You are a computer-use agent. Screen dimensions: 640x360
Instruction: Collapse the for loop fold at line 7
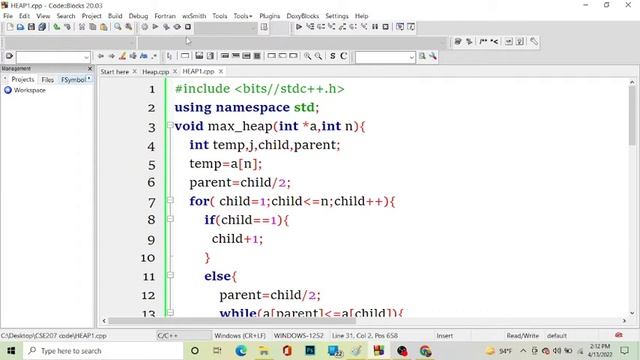click(170, 200)
